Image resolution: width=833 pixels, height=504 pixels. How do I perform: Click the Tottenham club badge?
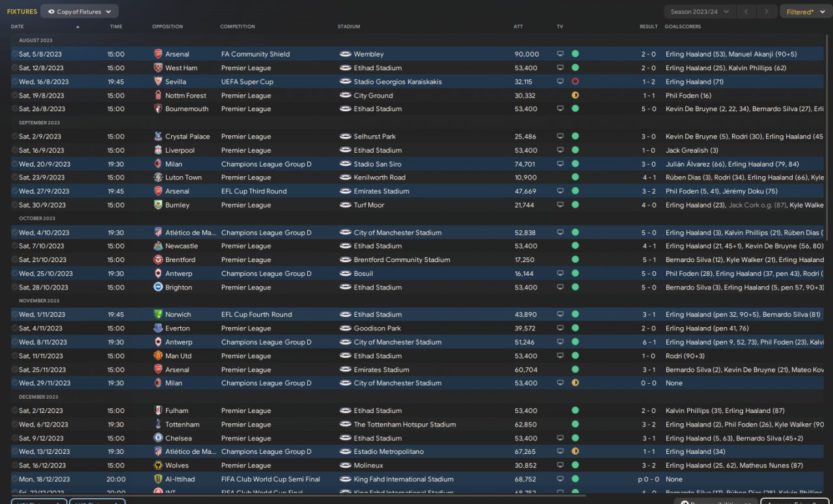158,424
